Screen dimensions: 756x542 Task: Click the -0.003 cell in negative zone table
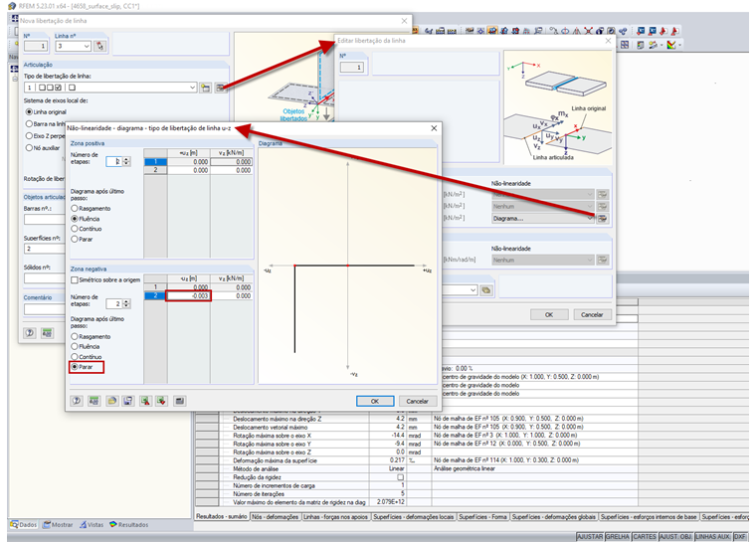(x=189, y=295)
